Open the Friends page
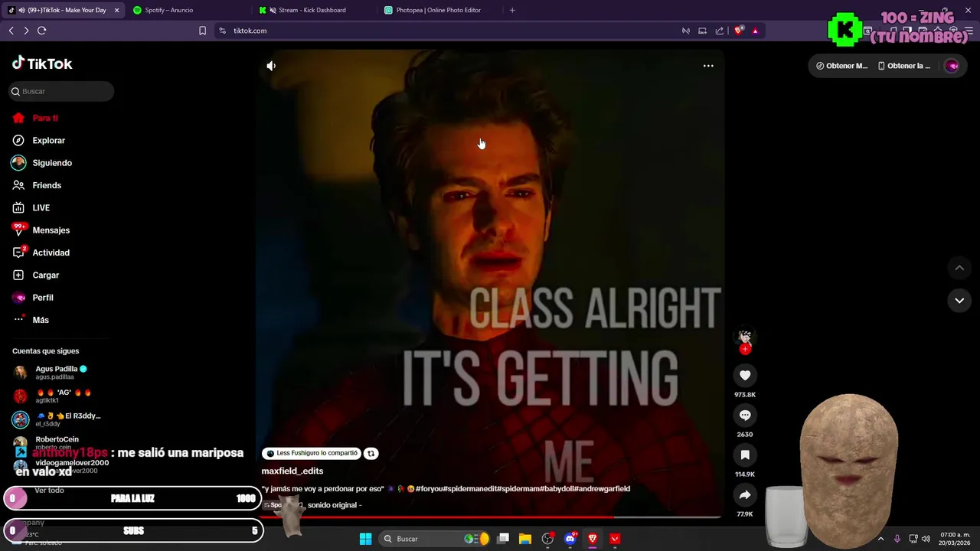This screenshot has width=980, height=551. pyautogui.click(x=47, y=185)
